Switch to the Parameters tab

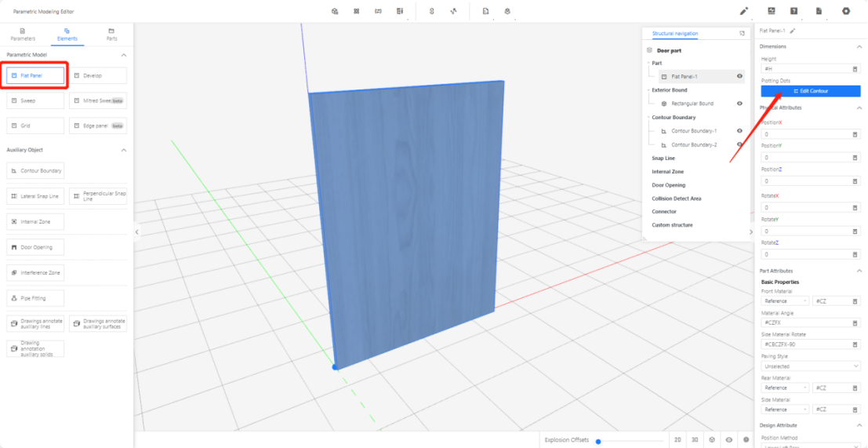[22, 35]
